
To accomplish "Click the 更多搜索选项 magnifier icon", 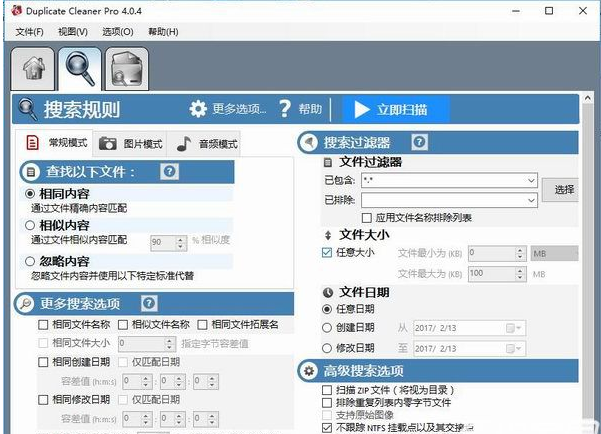I will [26, 304].
